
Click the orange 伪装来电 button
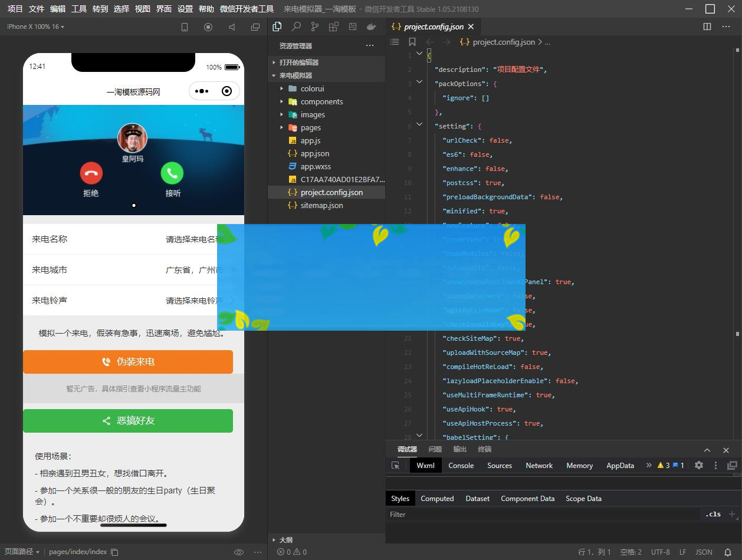click(128, 361)
